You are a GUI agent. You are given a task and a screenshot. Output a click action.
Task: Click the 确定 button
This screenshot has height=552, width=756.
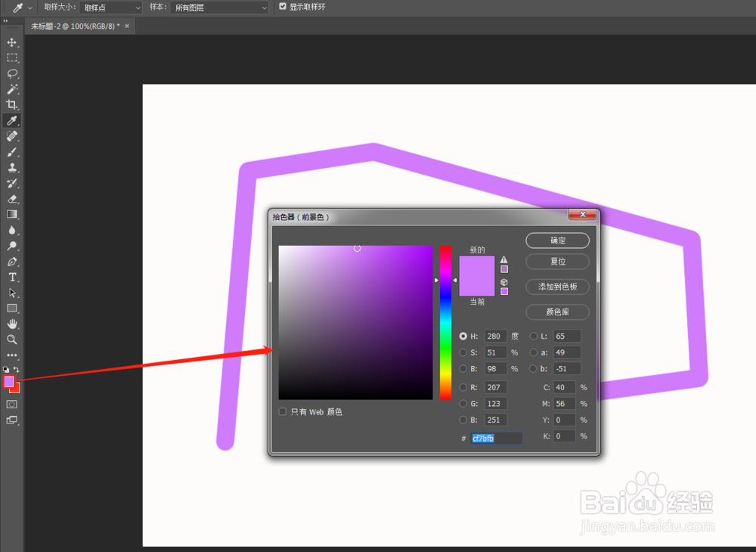(557, 240)
